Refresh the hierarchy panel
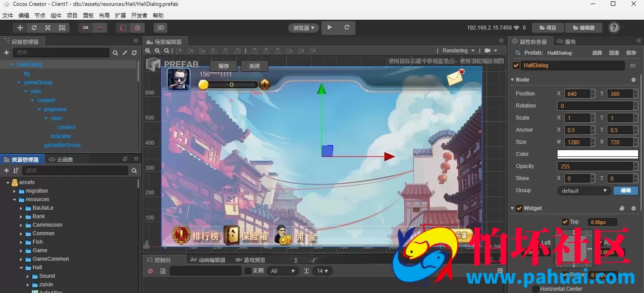644x293 pixels. pyautogui.click(x=134, y=53)
